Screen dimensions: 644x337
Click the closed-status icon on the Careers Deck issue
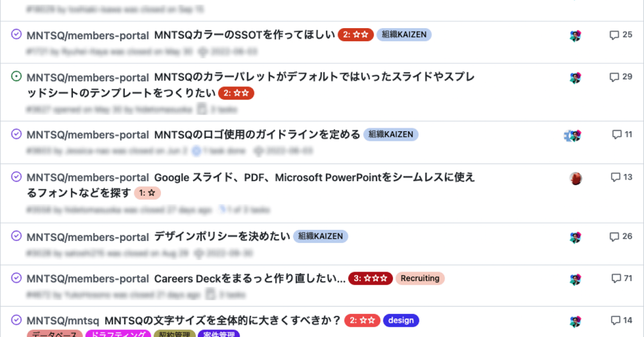(16, 278)
